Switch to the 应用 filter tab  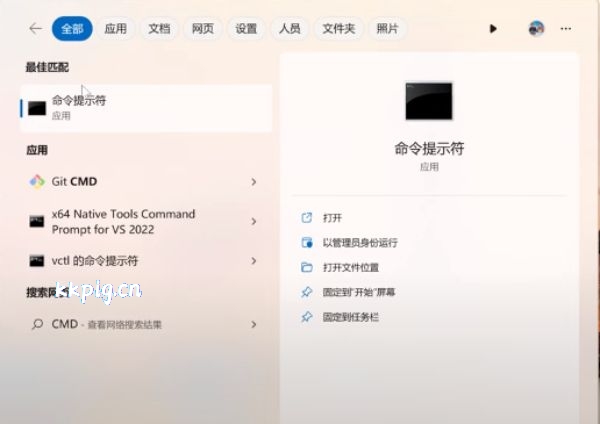point(116,29)
